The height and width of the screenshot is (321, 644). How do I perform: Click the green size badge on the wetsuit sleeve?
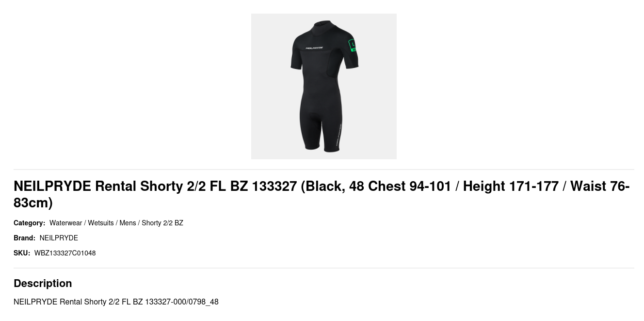click(353, 45)
